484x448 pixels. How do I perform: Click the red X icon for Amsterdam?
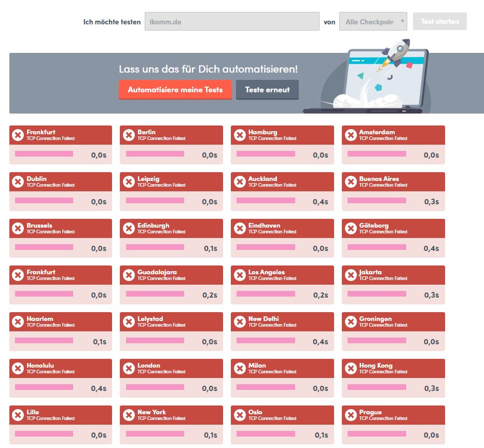(351, 135)
